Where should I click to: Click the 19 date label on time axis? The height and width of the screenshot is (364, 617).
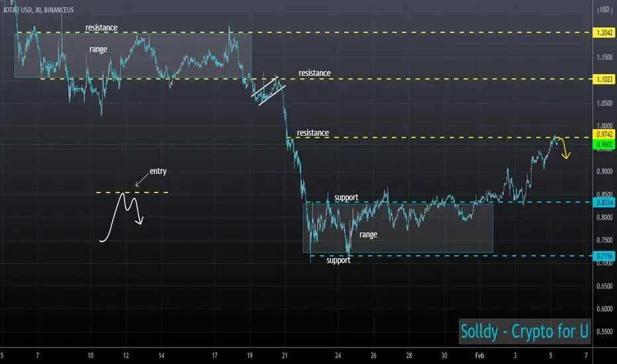pyautogui.click(x=250, y=355)
